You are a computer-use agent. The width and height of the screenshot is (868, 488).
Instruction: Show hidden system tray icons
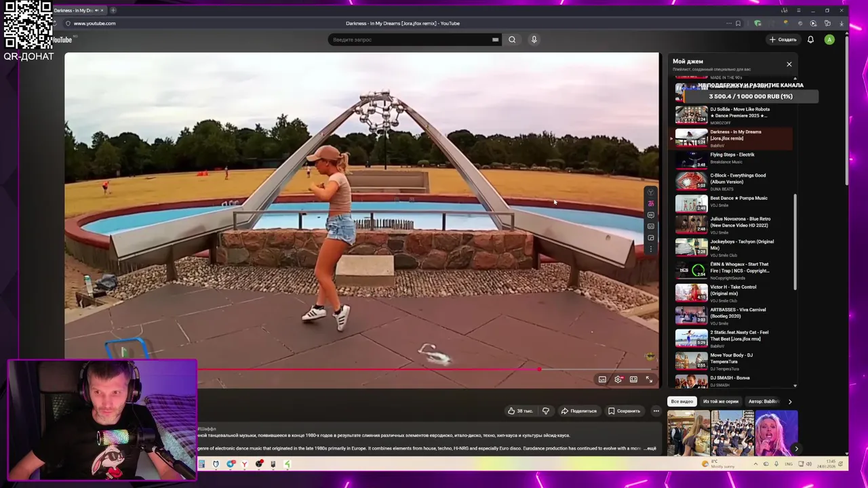coord(755,464)
